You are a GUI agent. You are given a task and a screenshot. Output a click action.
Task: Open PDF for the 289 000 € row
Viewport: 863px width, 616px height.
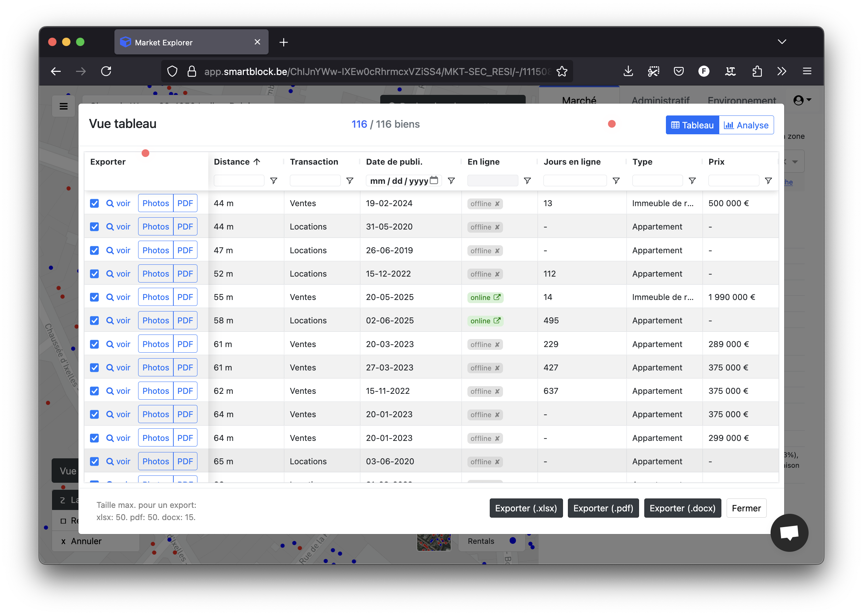[185, 344]
